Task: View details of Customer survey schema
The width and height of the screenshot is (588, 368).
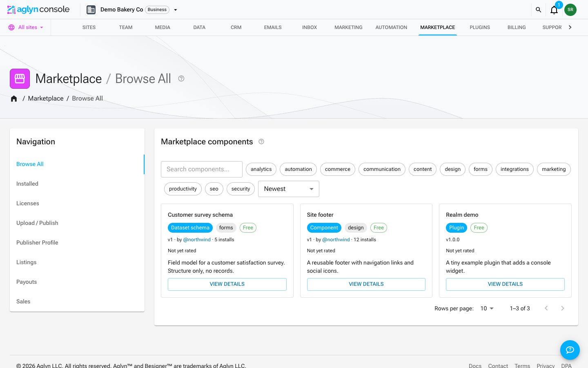Action: click(227, 284)
